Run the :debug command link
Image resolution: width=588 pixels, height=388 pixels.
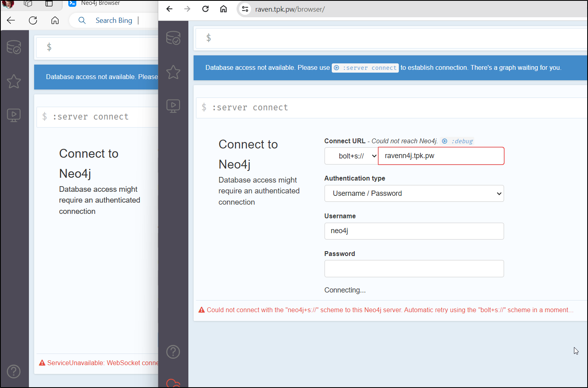pyautogui.click(x=457, y=141)
